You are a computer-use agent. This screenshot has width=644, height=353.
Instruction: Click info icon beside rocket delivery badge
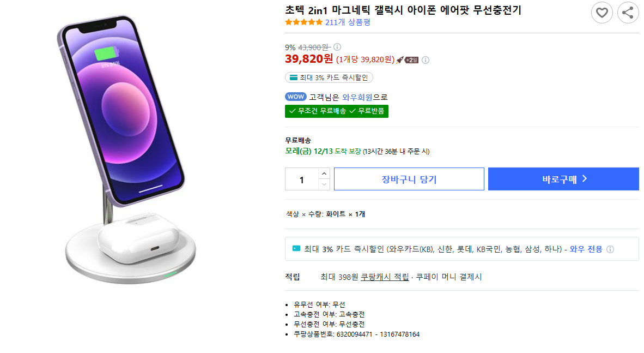(426, 60)
